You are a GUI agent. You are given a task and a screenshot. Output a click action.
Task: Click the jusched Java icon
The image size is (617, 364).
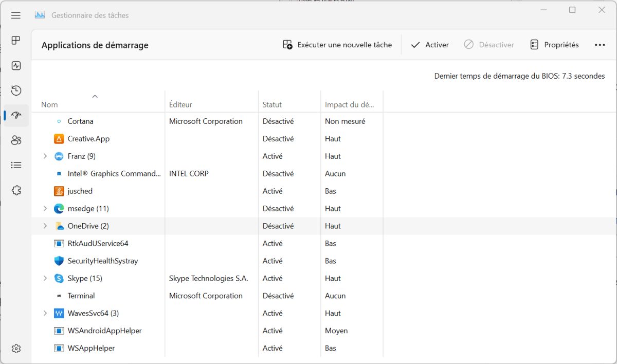pos(59,191)
